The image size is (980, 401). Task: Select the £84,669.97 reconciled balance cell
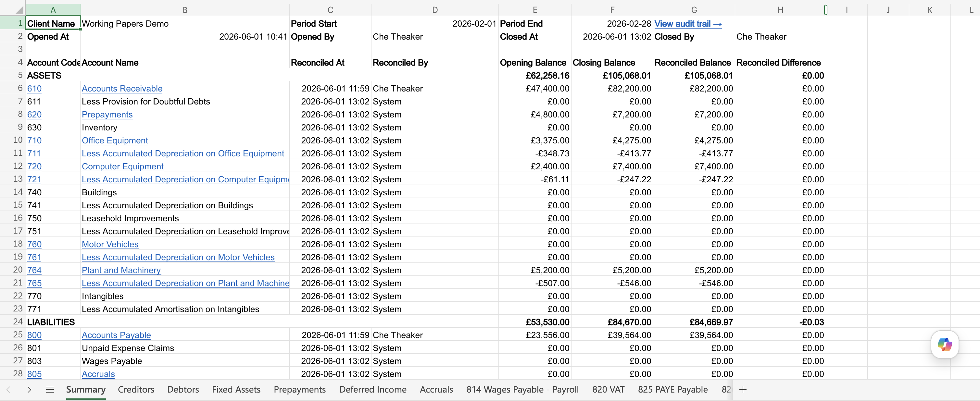coord(694,322)
